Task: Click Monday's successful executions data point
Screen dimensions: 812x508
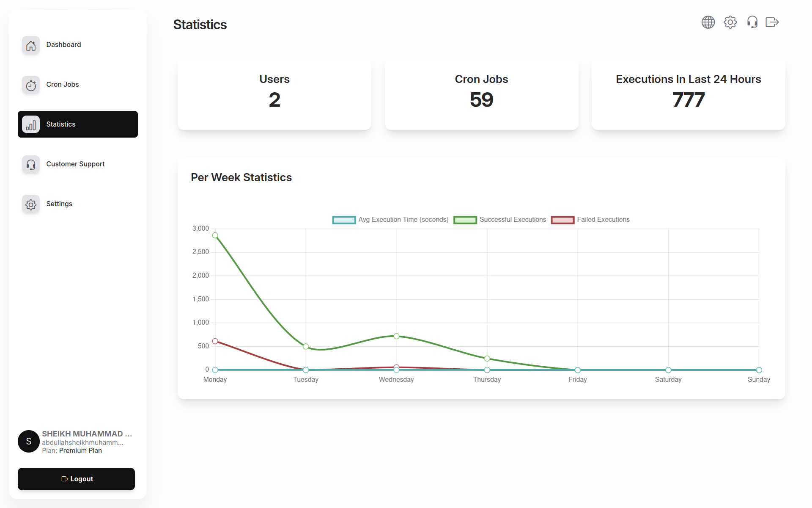Action: click(215, 235)
